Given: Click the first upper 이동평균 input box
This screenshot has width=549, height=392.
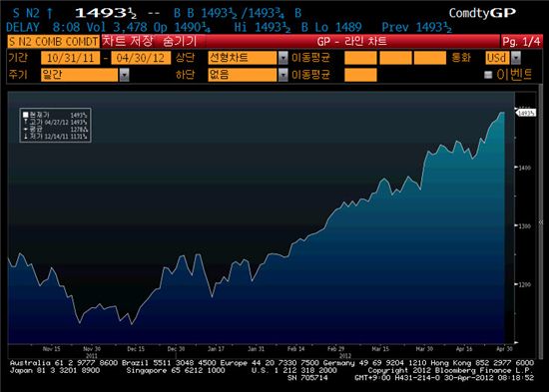Looking at the screenshot, I should 360,58.
